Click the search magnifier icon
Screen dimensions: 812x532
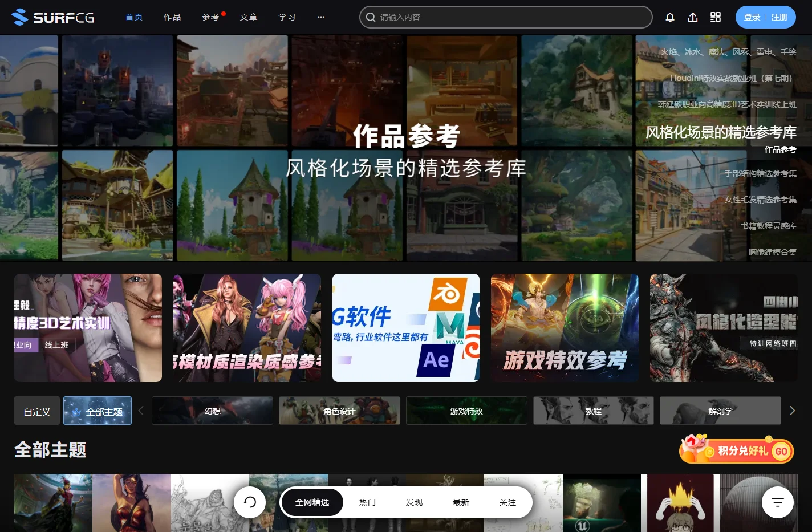371,17
